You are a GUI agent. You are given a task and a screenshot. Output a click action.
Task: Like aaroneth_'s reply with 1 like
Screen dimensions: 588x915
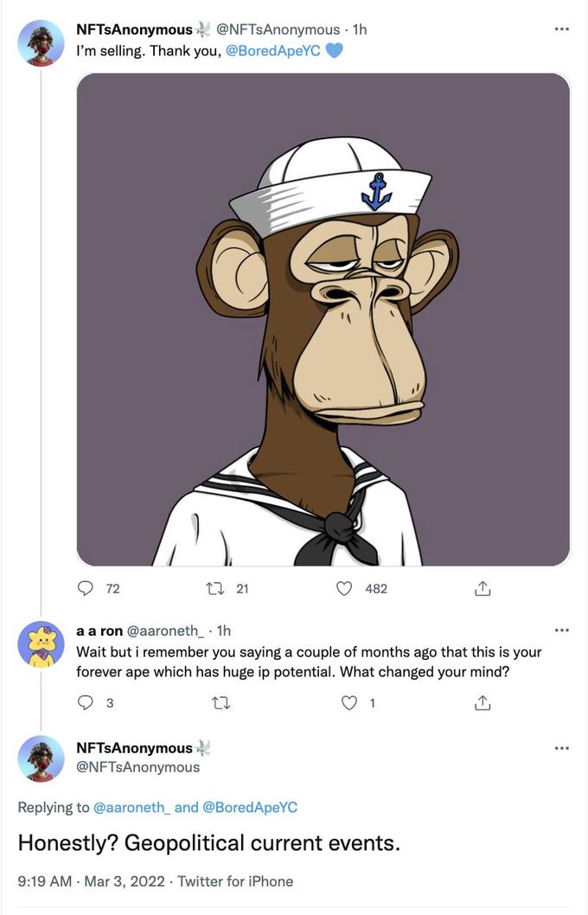(x=349, y=703)
